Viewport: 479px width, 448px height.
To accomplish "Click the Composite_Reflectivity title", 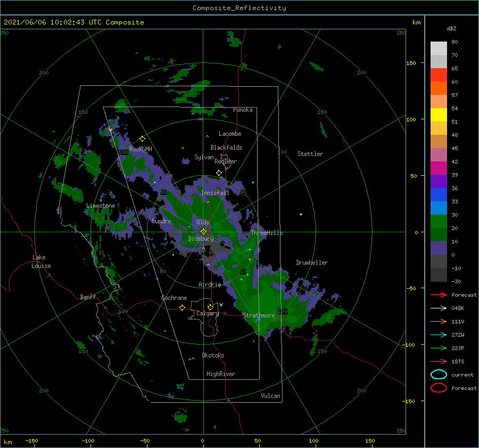I will point(240,8).
